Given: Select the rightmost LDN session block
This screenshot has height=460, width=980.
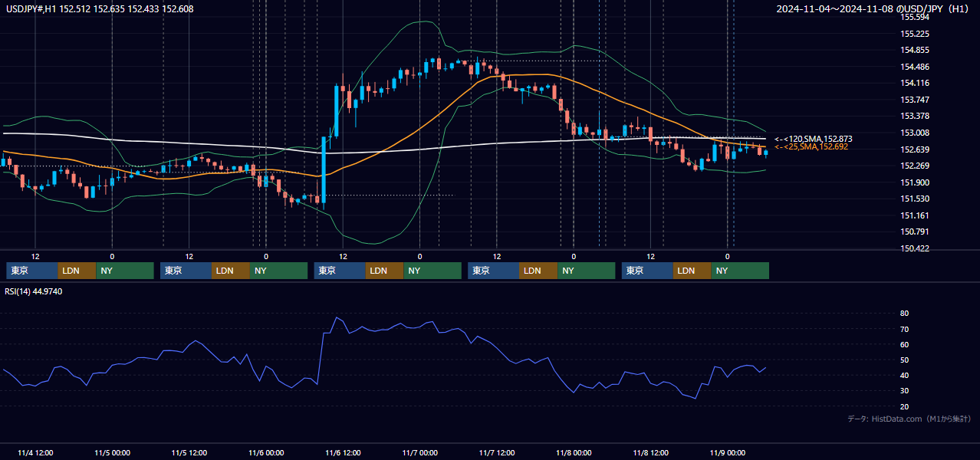Looking at the screenshot, I should [692, 271].
